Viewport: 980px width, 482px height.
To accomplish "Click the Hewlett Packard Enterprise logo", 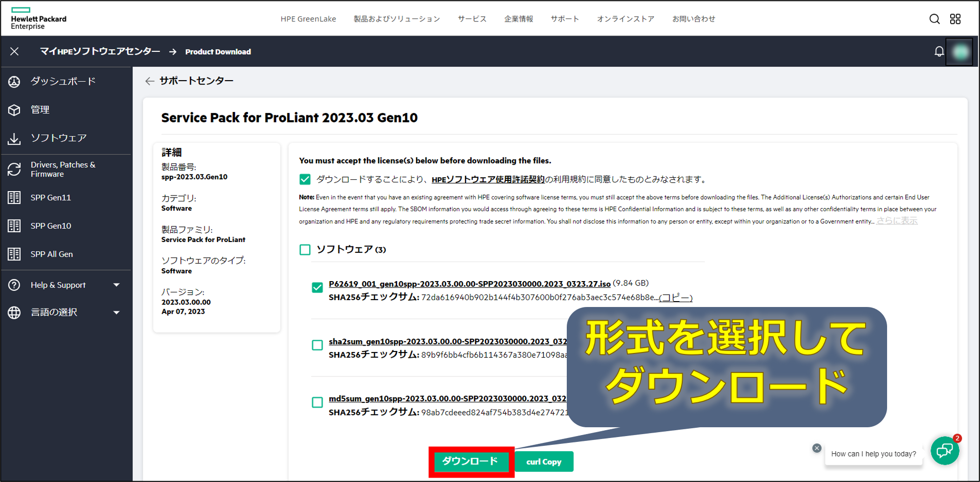I will (x=38, y=19).
